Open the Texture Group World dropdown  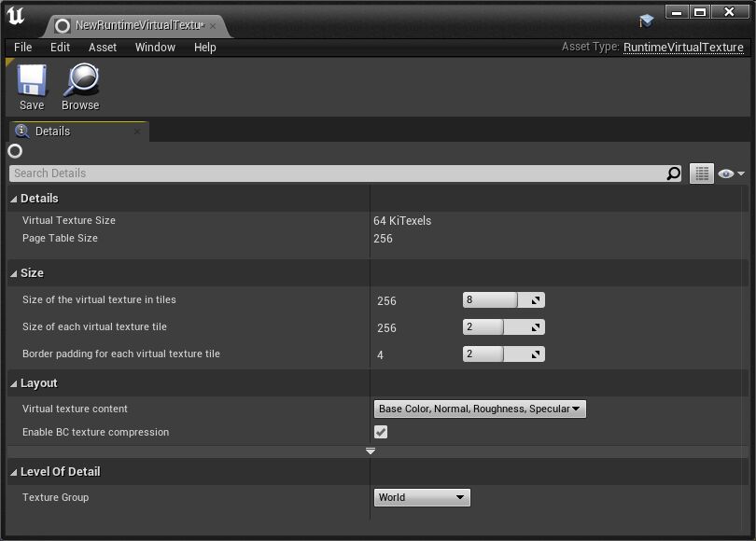point(422,498)
